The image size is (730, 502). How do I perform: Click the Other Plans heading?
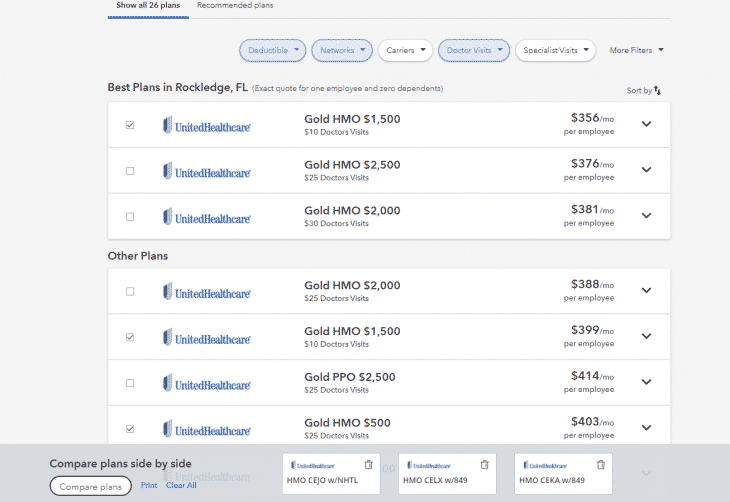click(x=138, y=256)
